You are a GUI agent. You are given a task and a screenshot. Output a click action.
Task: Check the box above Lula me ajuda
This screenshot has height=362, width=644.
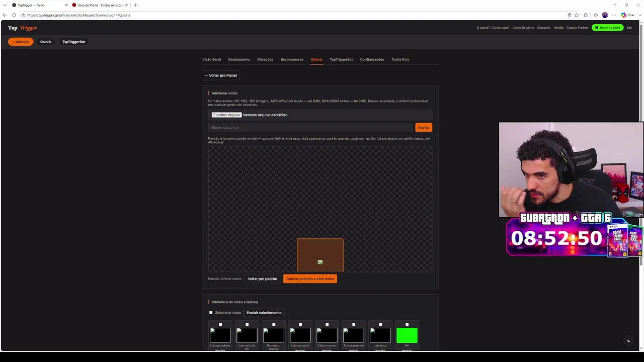pyautogui.click(x=300, y=324)
